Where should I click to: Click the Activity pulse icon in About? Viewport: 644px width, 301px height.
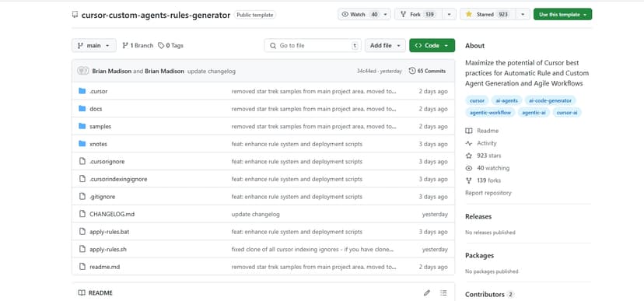469,143
